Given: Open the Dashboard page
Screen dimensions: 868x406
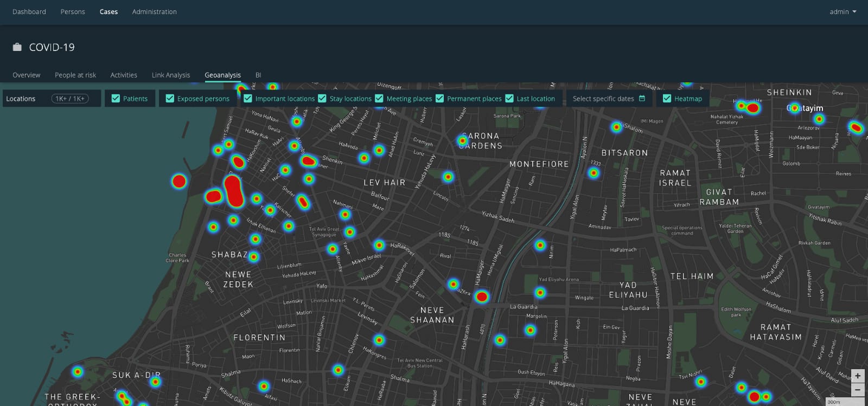Looking at the screenshot, I should coord(29,11).
